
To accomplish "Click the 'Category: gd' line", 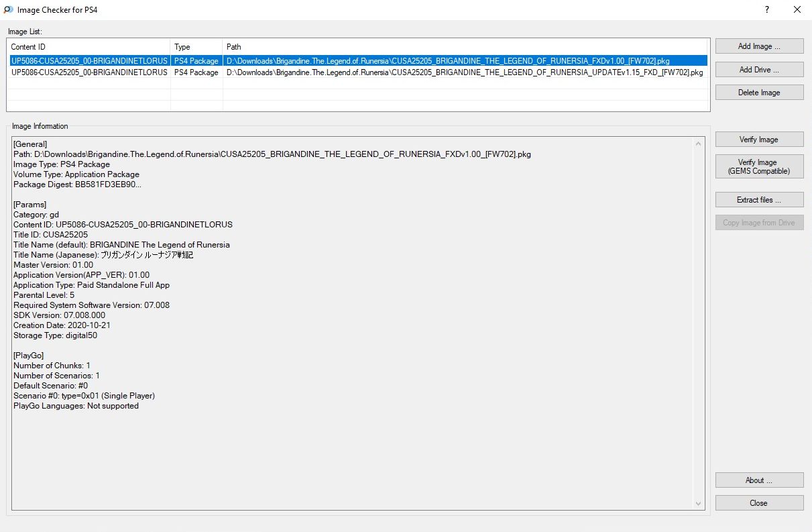I will pos(36,215).
